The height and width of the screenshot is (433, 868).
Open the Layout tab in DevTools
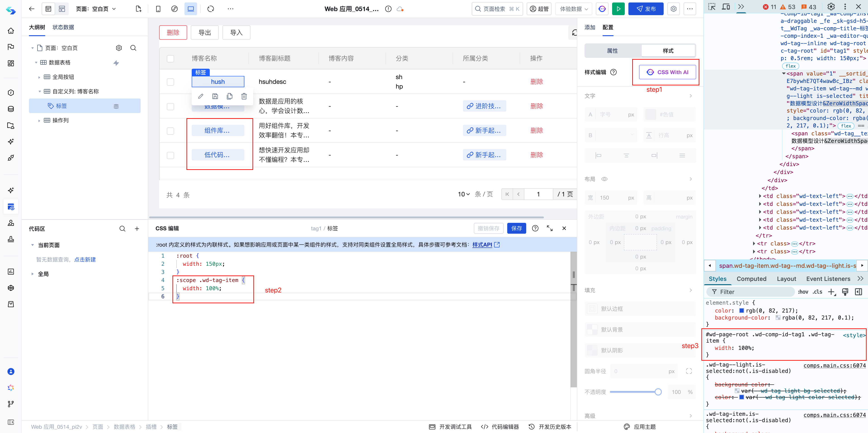pos(786,279)
